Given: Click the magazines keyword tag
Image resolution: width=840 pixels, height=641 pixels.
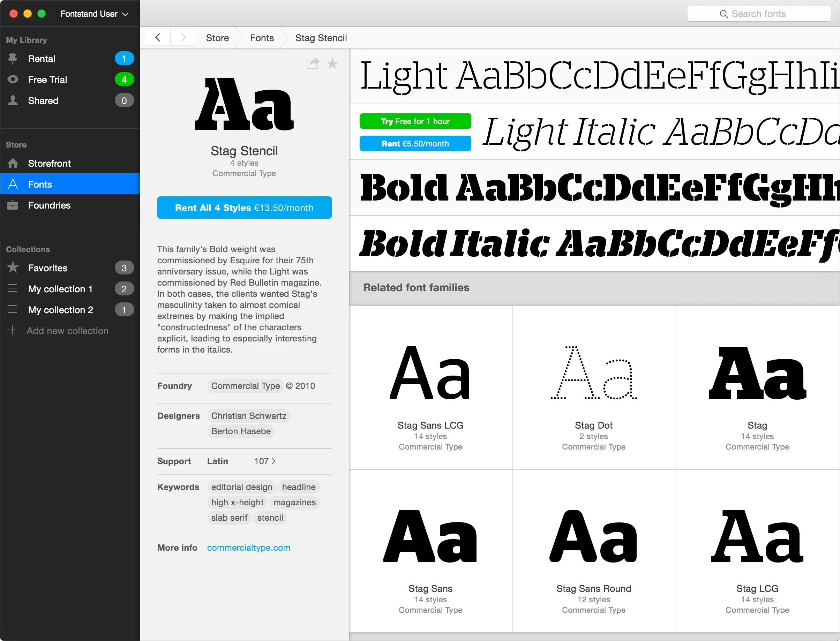Looking at the screenshot, I should [x=295, y=503].
